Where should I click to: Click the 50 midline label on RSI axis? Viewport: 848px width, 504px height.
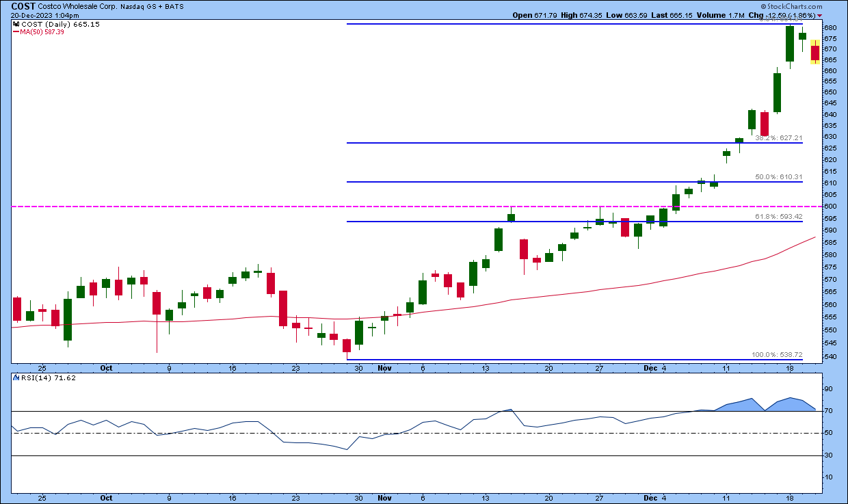coord(830,434)
